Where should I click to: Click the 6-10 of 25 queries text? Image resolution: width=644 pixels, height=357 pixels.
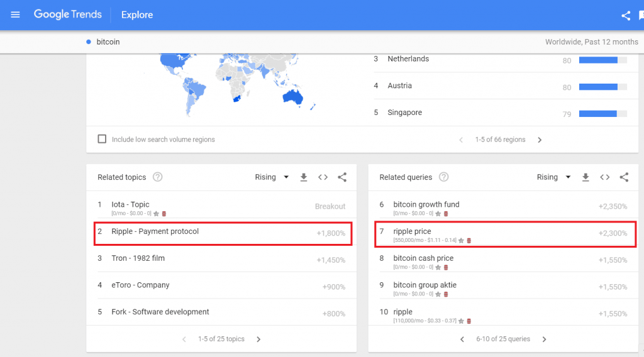coord(503,339)
